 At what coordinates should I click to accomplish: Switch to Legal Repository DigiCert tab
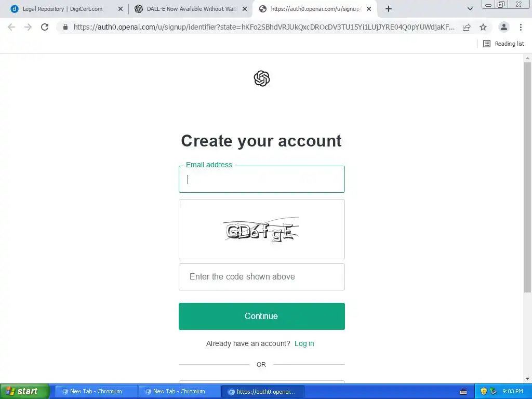pyautogui.click(x=62, y=9)
